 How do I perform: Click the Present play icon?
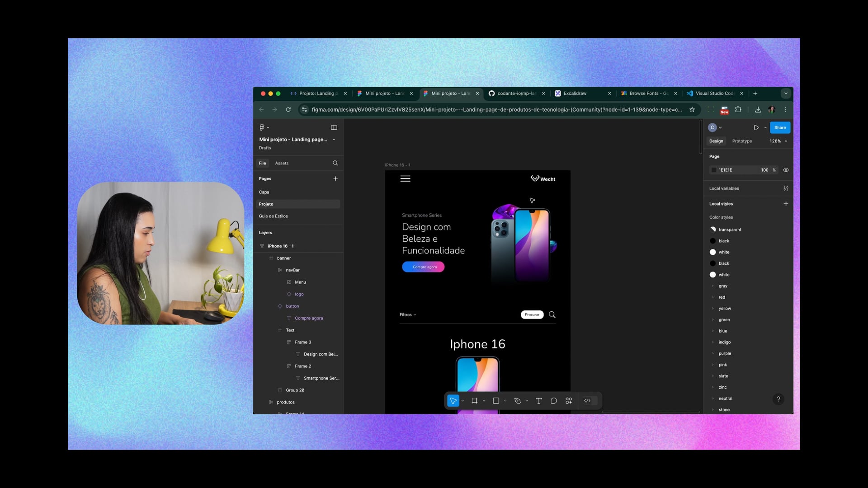(x=756, y=127)
